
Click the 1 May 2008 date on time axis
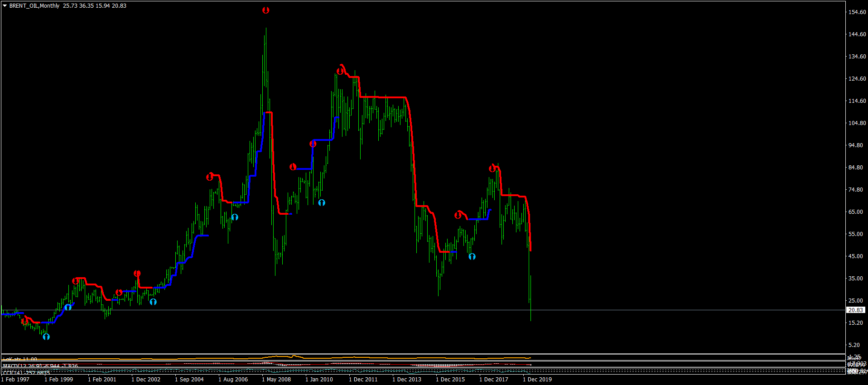pos(276,380)
